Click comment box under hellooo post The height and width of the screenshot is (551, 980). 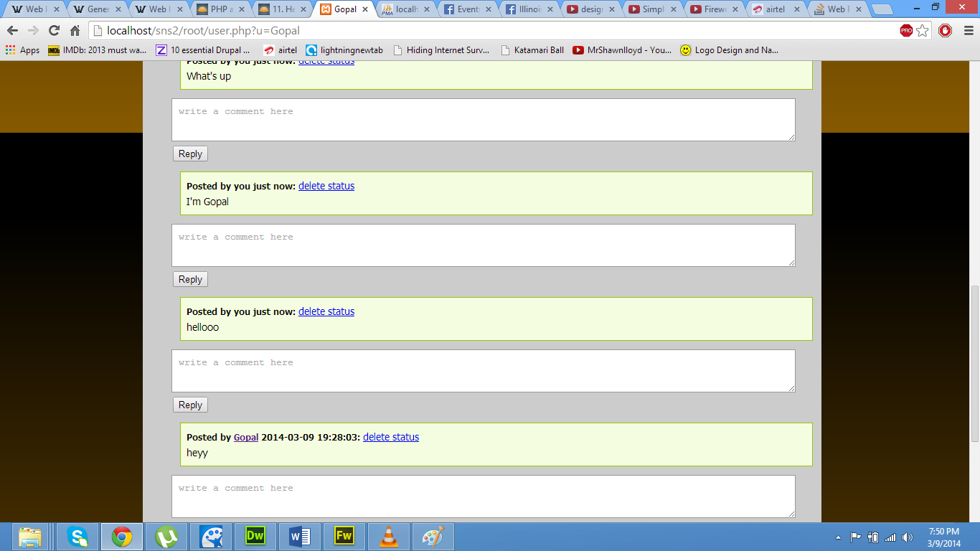pos(484,371)
